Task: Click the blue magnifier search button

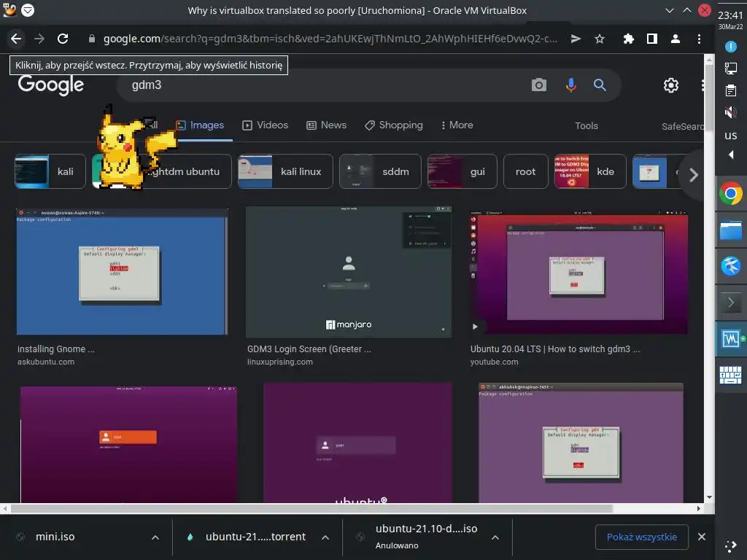Action: tap(600, 85)
